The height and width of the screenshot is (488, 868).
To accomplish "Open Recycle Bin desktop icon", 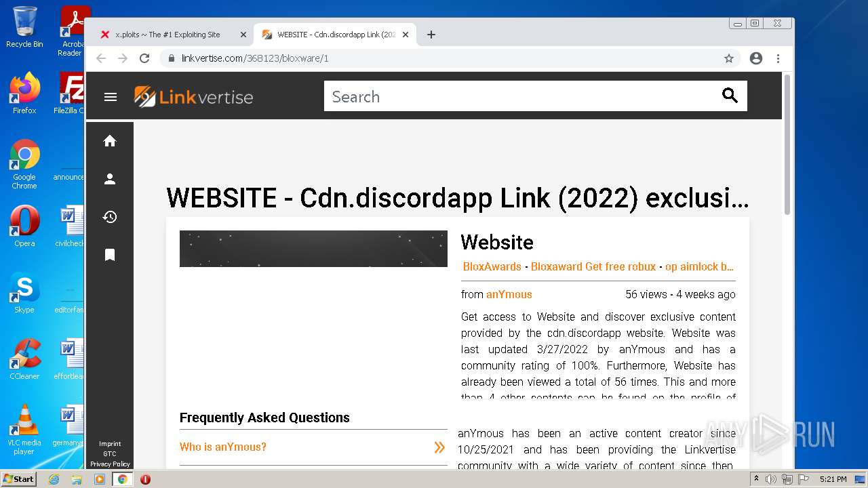I will click(x=24, y=27).
